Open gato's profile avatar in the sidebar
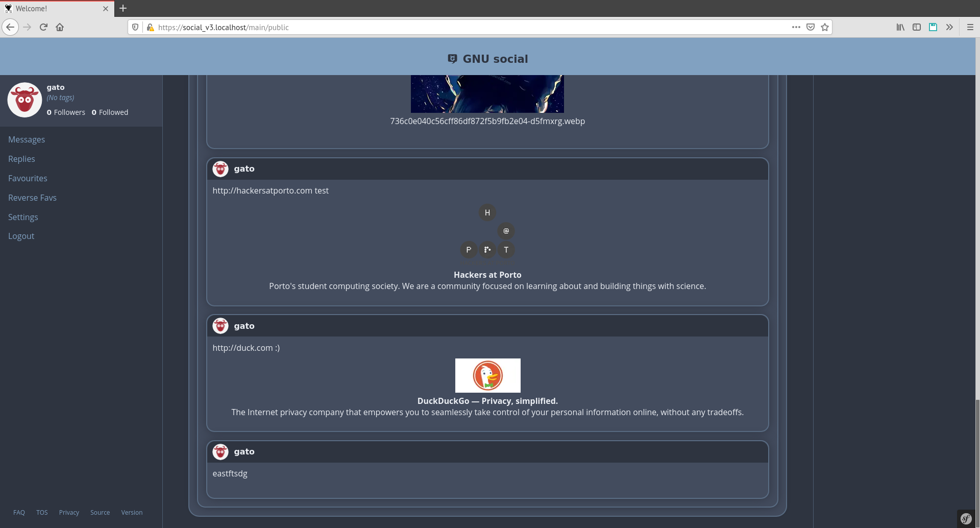 click(x=24, y=100)
